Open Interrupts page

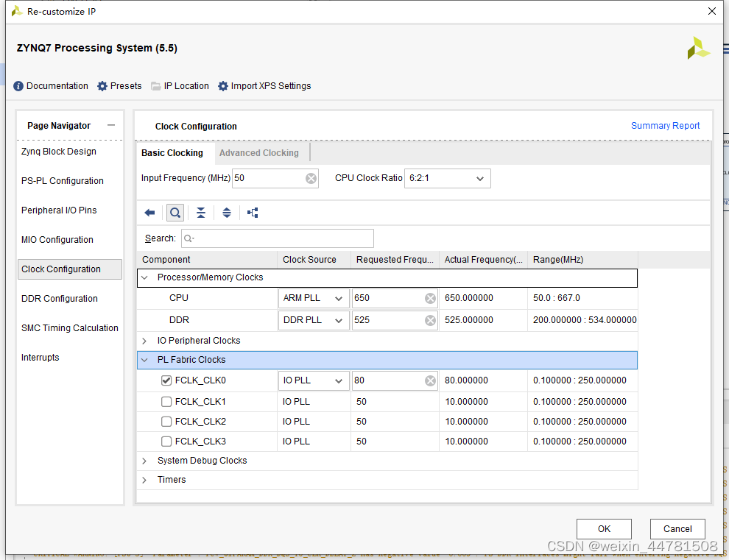point(40,358)
